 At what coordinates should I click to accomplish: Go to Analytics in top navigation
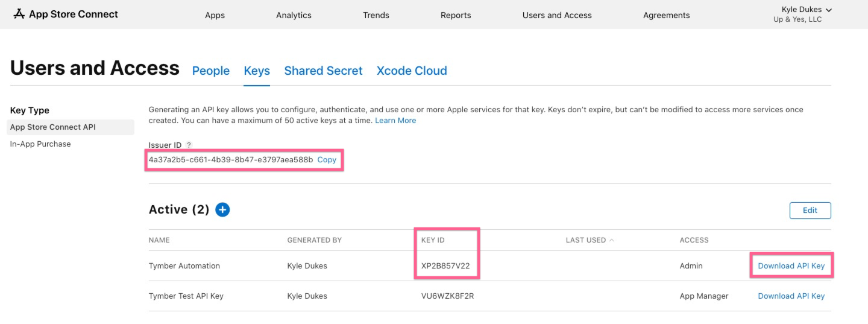294,15
